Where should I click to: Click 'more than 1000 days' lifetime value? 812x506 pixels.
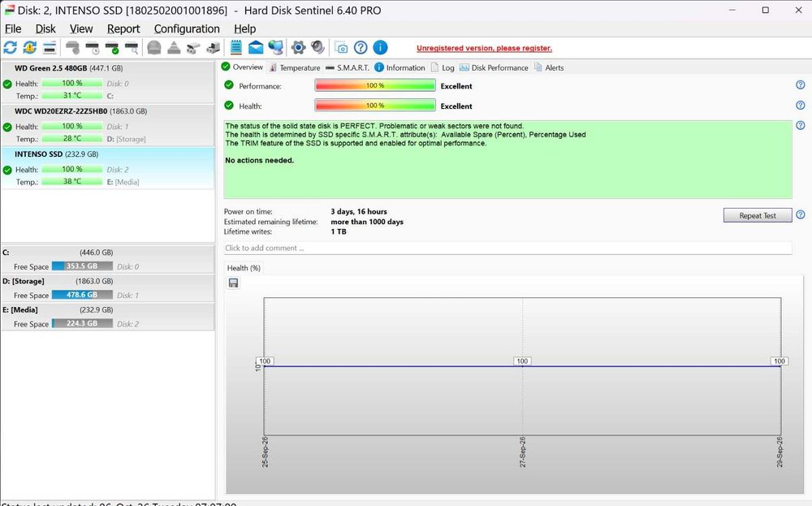coord(367,222)
